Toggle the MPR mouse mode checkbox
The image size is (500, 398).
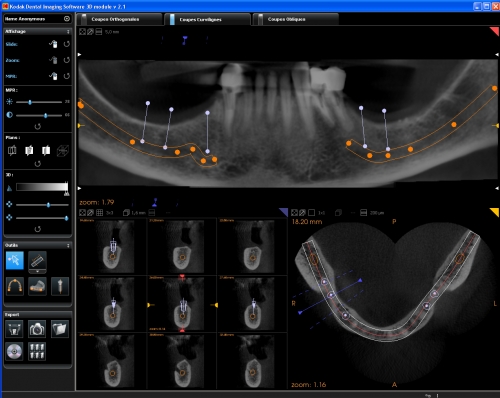click(53, 76)
